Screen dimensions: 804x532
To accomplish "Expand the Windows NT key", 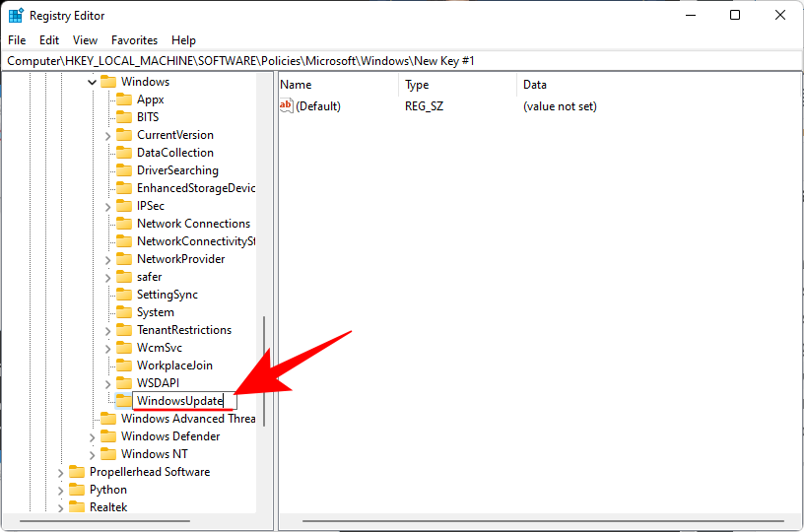I will click(92, 455).
